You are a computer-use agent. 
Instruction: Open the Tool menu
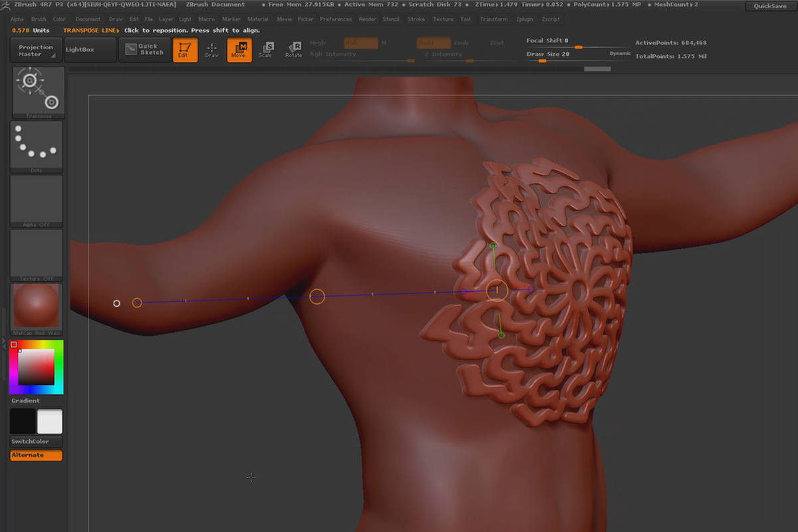pos(465,19)
